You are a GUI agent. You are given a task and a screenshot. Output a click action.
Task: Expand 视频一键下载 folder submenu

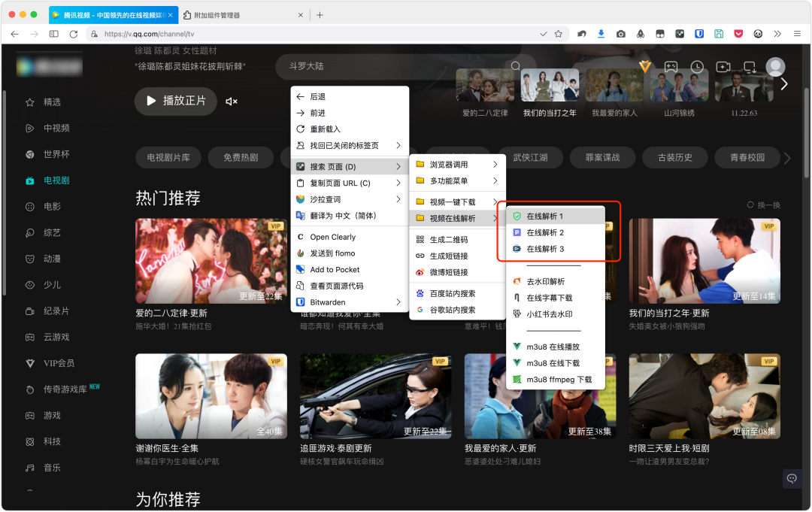point(457,202)
